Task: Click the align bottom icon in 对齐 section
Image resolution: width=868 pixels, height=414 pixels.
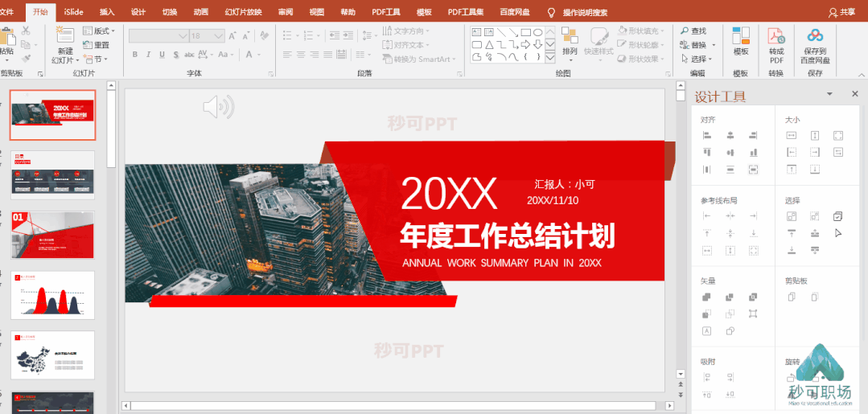Action: 753,152
